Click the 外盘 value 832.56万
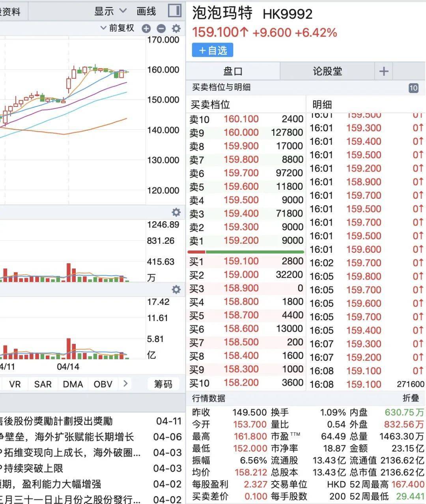426x504 pixels. click(x=404, y=425)
